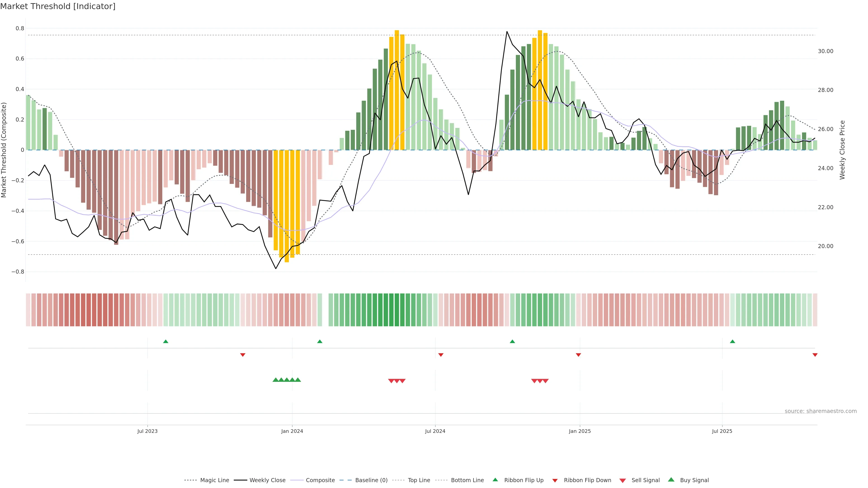868x488 pixels.
Task: Click the Market Threshold (Composite) axis title
Action: pyautogui.click(x=4, y=150)
